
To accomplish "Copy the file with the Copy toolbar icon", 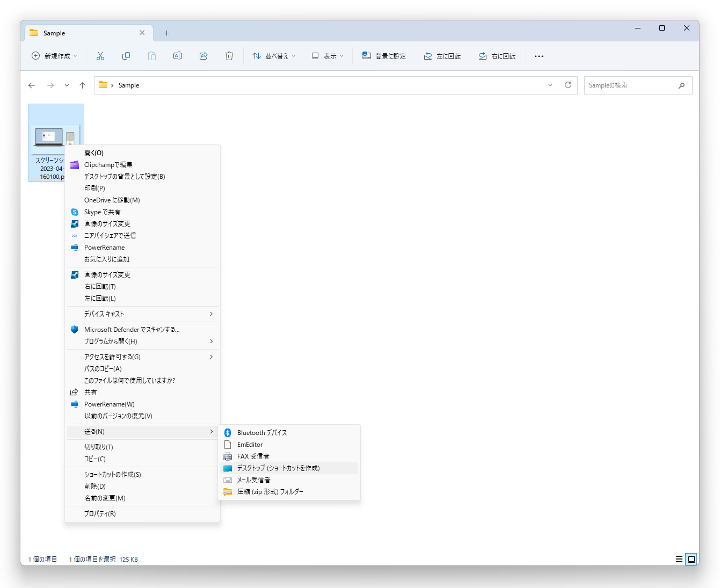I will 126,56.
